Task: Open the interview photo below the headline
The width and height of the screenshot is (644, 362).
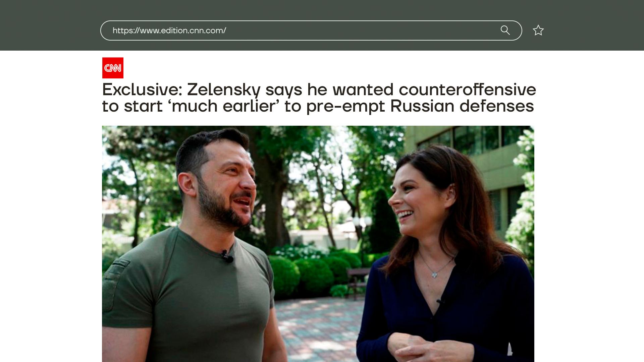Action: click(318, 244)
